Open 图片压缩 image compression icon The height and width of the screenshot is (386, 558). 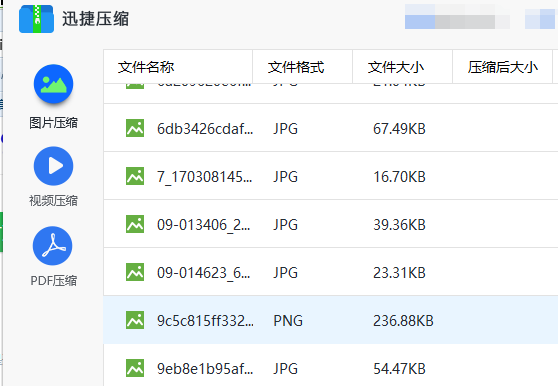coord(53,84)
